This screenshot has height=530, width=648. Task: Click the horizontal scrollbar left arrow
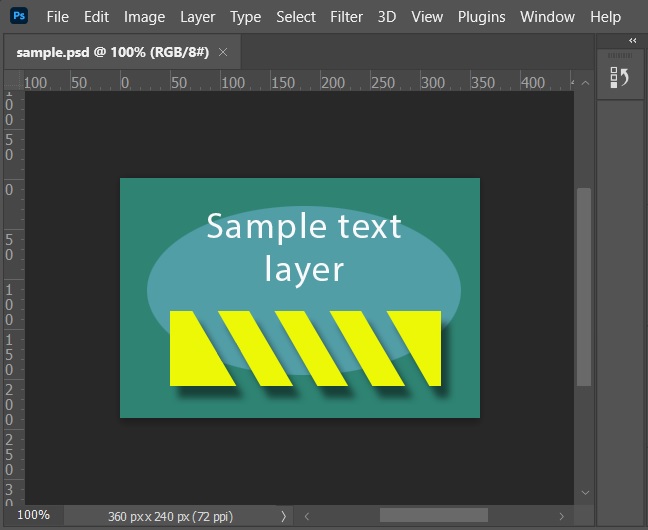[305, 515]
